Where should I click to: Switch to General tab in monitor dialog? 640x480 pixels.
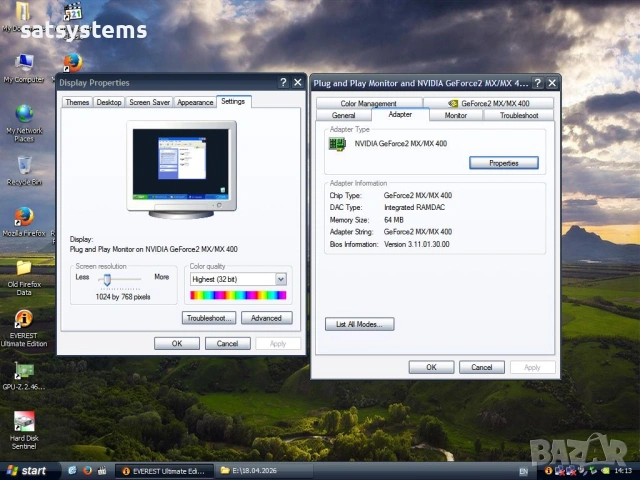pyautogui.click(x=344, y=115)
